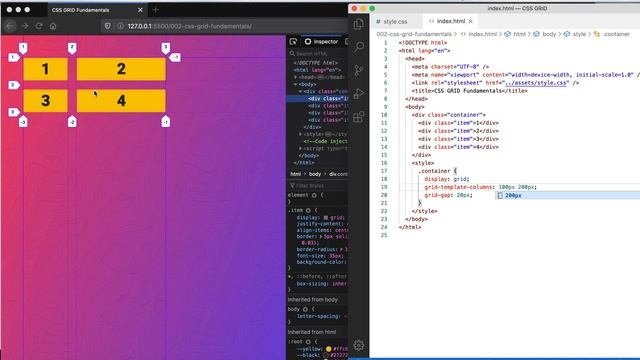Close the CSS GRID Fundamentals browser tab
The image size is (640, 360).
(x=140, y=10)
